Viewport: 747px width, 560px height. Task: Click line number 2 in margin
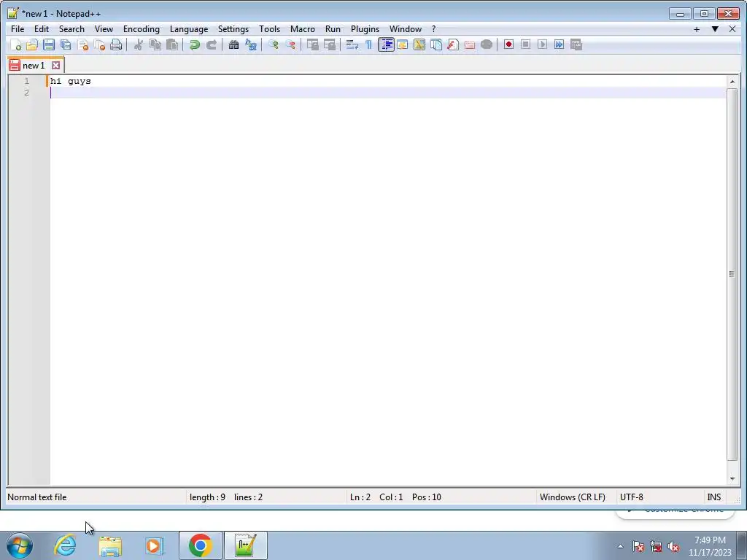(x=27, y=93)
